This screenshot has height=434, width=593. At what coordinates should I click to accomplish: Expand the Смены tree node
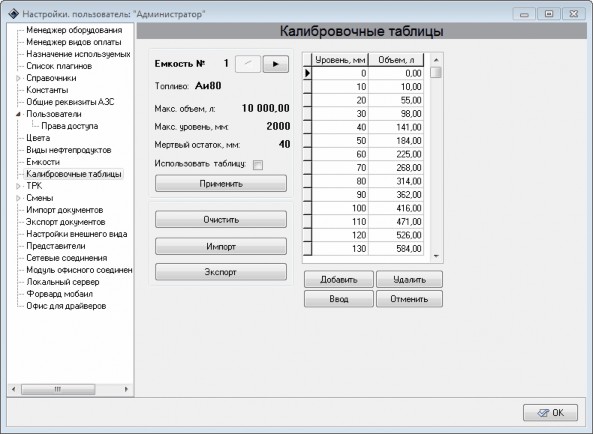18,198
